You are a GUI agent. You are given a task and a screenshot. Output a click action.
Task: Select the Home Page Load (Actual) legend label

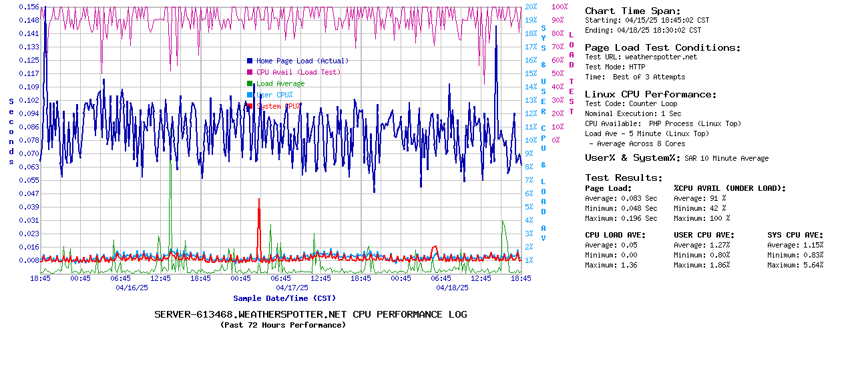(x=302, y=61)
